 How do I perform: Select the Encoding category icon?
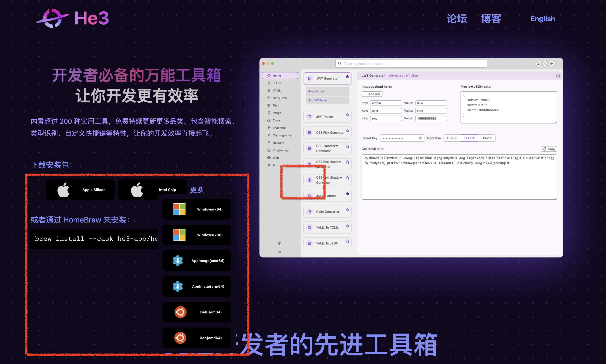pyautogui.click(x=269, y=128)
